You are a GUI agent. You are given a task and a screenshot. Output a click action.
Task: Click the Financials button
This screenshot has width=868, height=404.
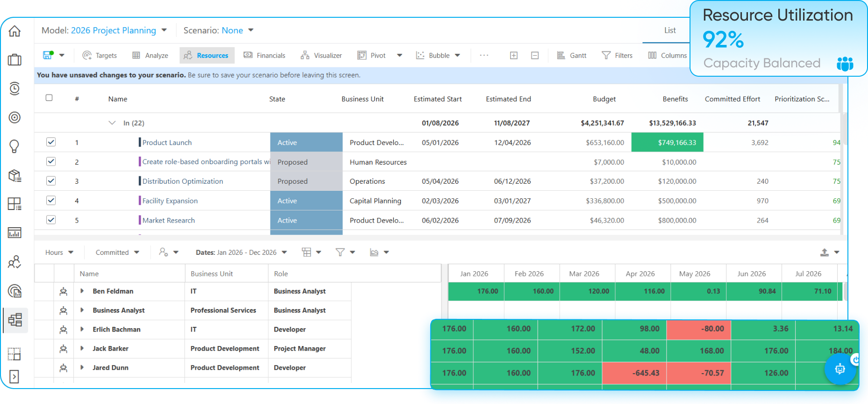coord(264,55)
